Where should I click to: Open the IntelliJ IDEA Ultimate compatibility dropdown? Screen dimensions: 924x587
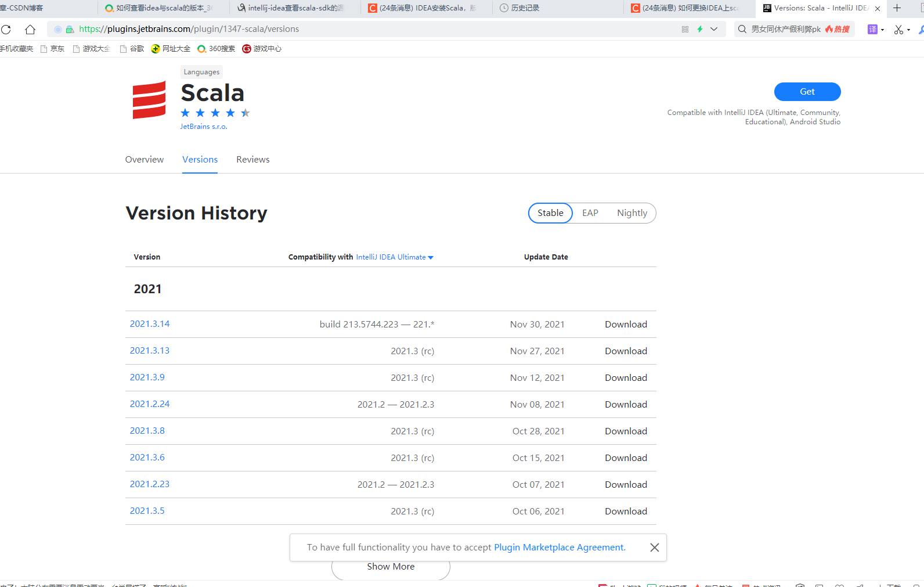coord(395,257)
